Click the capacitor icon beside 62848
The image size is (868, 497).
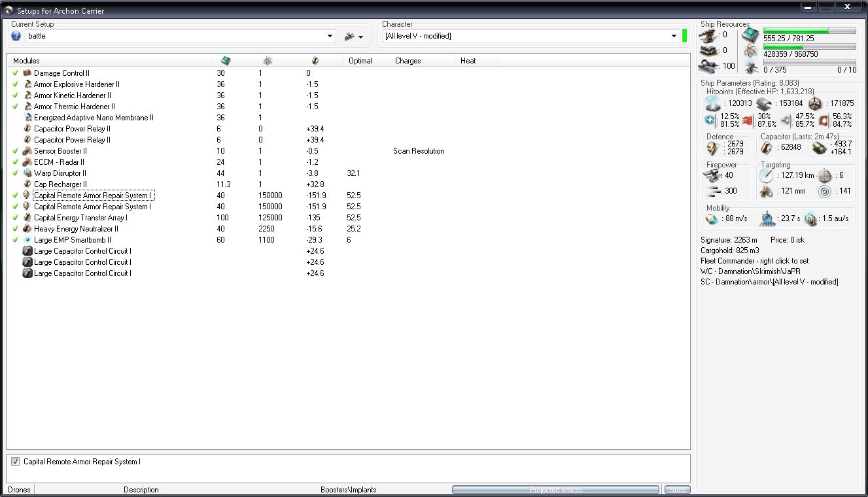pos(768,148)
